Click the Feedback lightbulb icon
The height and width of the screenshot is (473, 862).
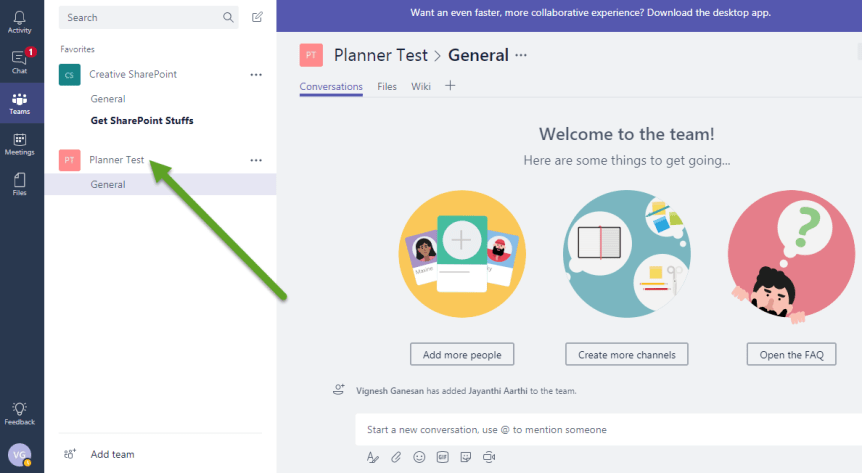coord(20,413)
